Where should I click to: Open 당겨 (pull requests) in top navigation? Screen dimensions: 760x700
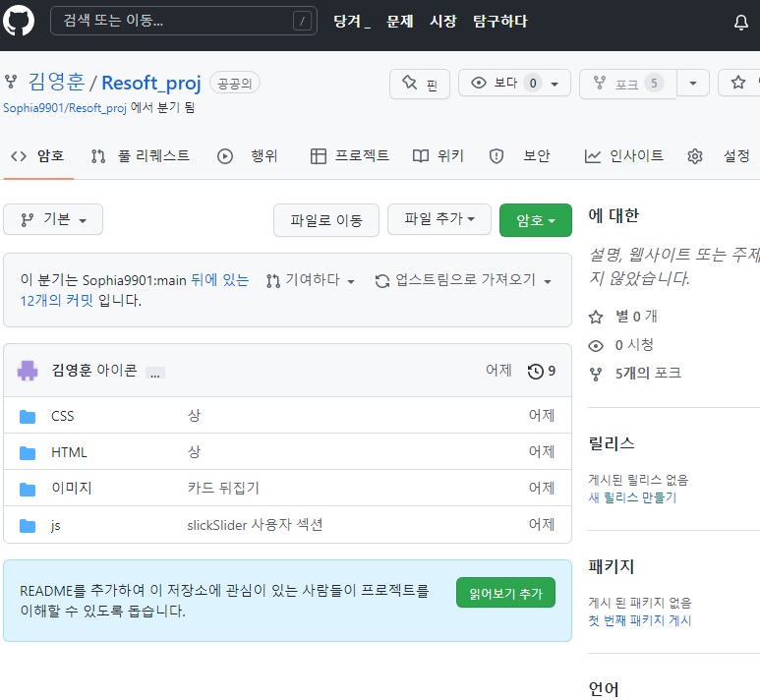[x=351, y=21]
